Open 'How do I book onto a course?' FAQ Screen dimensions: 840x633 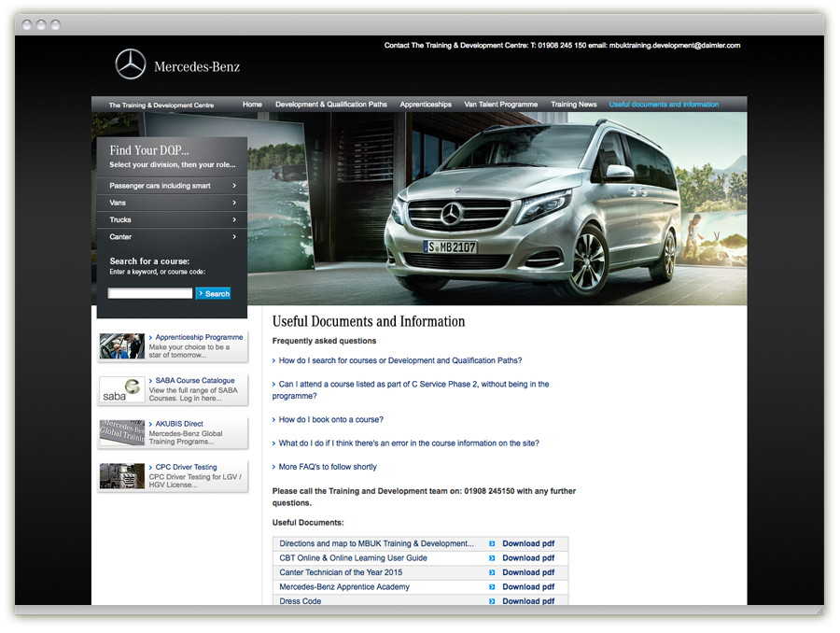pyautogui.click(x=330, y=420)
